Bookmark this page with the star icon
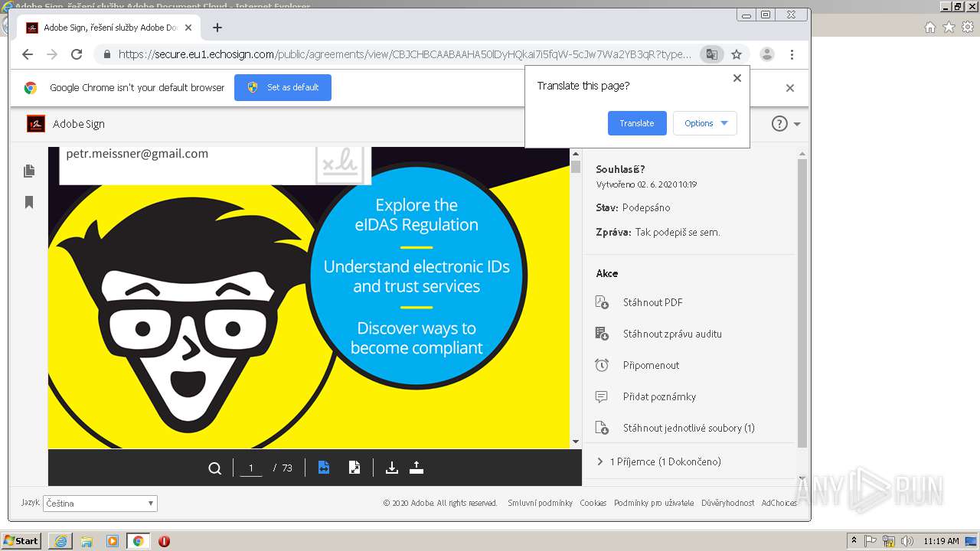The height and width of the screenshot is (551, 980). coord(737,54)
